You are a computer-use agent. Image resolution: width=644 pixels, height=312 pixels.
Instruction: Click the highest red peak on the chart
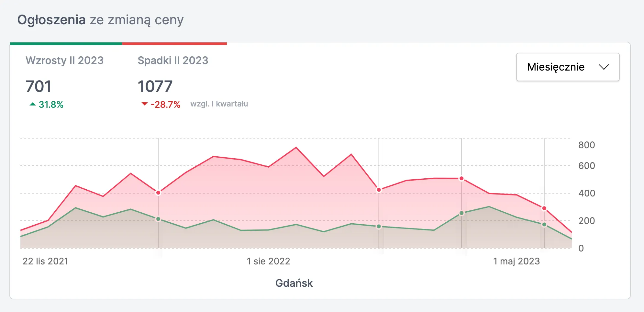click(296, 148)
